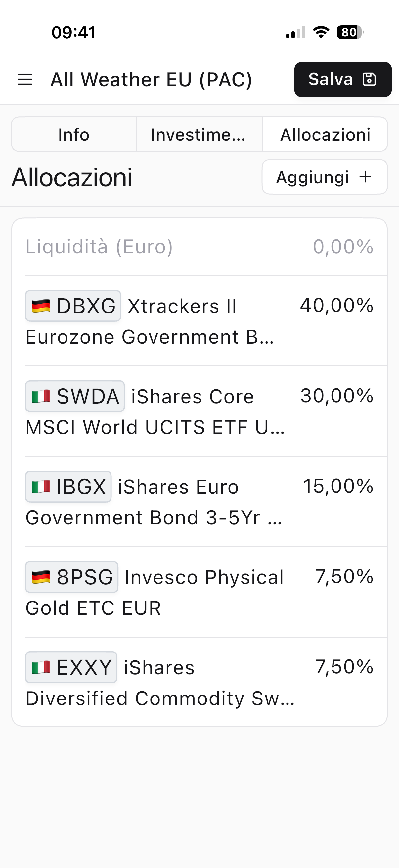Tap the plus icon beside Aggiungi
The width and height of the screenshot is (399, 868).
pos(365,177)
